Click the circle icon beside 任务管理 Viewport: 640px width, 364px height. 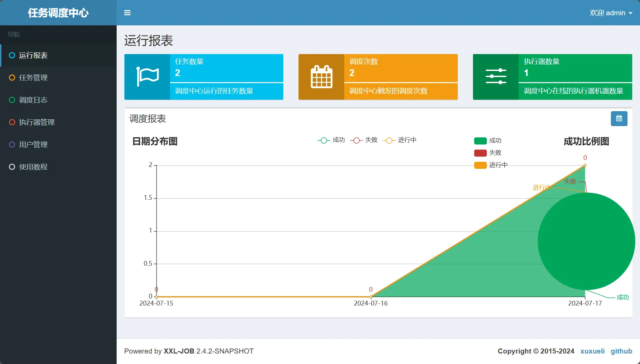click(12, 78)
